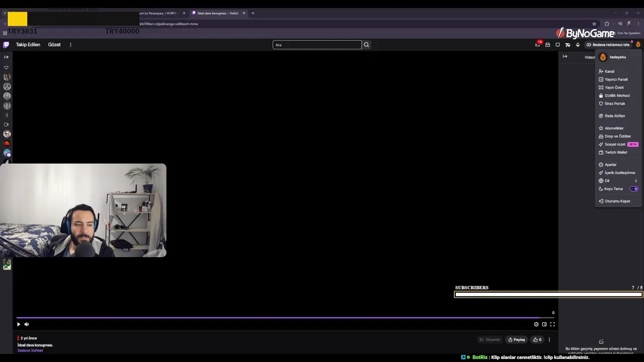Open clip options three-dot menu

(549, 340)
